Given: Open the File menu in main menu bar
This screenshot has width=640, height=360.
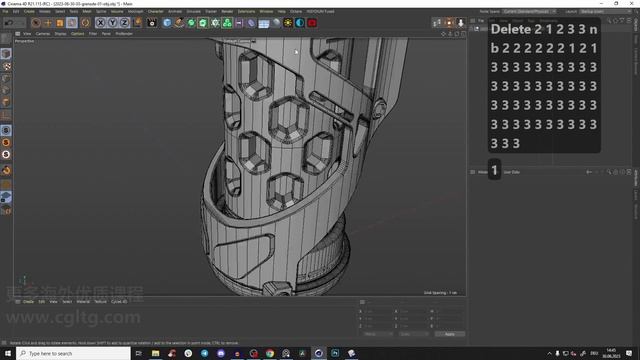Looking at the screenshot, I should click(x=5, y=11).
